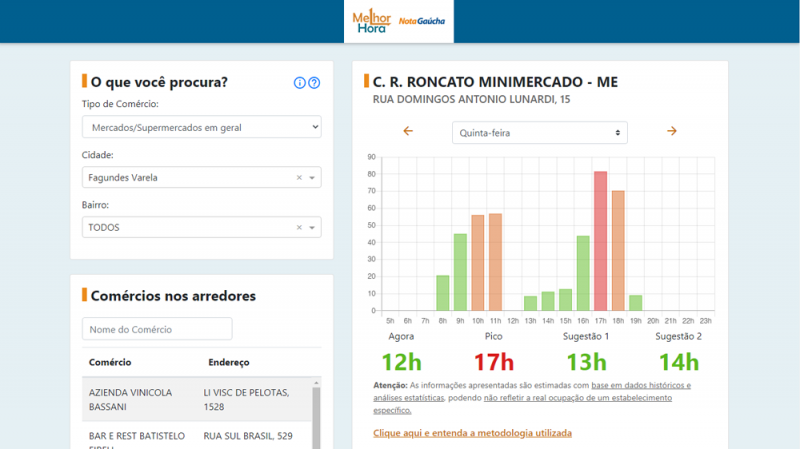Click the info circle icon
This screenshot has height=449, width=800.
[x=299, y=83]
